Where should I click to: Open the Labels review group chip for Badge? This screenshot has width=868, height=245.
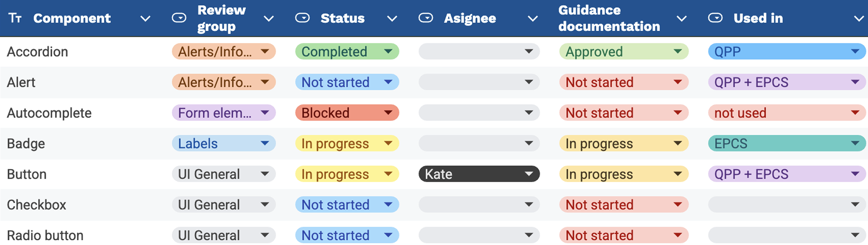click(x=223, y=144)
